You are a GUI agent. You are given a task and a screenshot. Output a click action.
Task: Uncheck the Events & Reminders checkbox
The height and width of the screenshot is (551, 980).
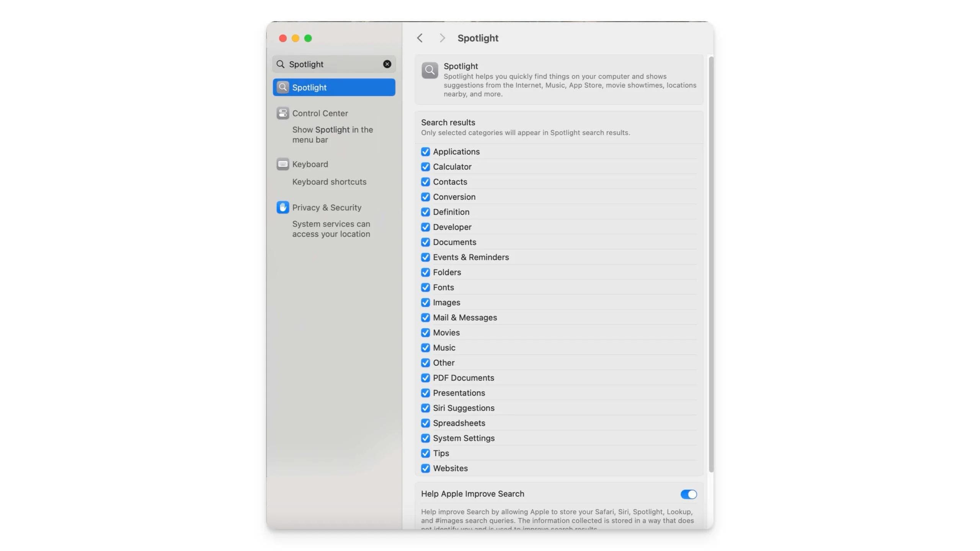(425, 257)
